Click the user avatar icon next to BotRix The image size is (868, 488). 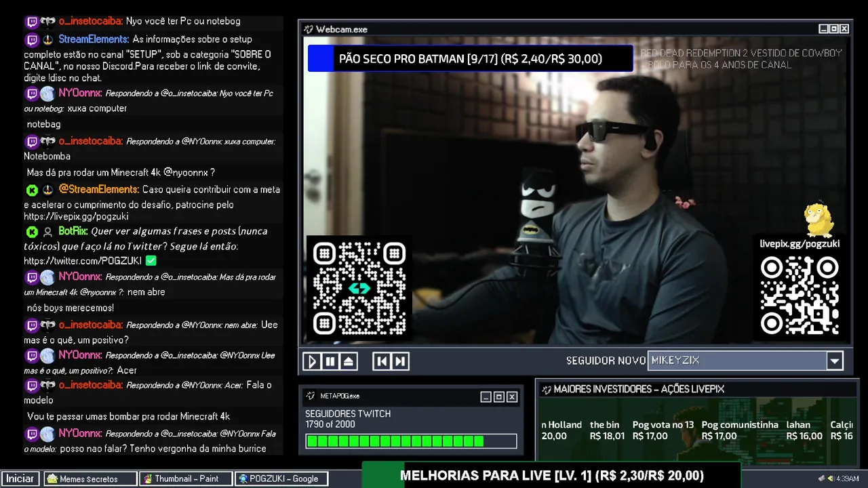click(x=47, y=232)
